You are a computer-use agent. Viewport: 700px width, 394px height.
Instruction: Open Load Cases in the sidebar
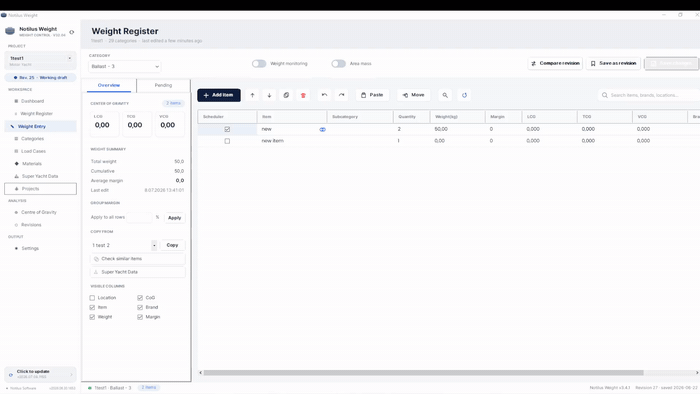[33, 151]
